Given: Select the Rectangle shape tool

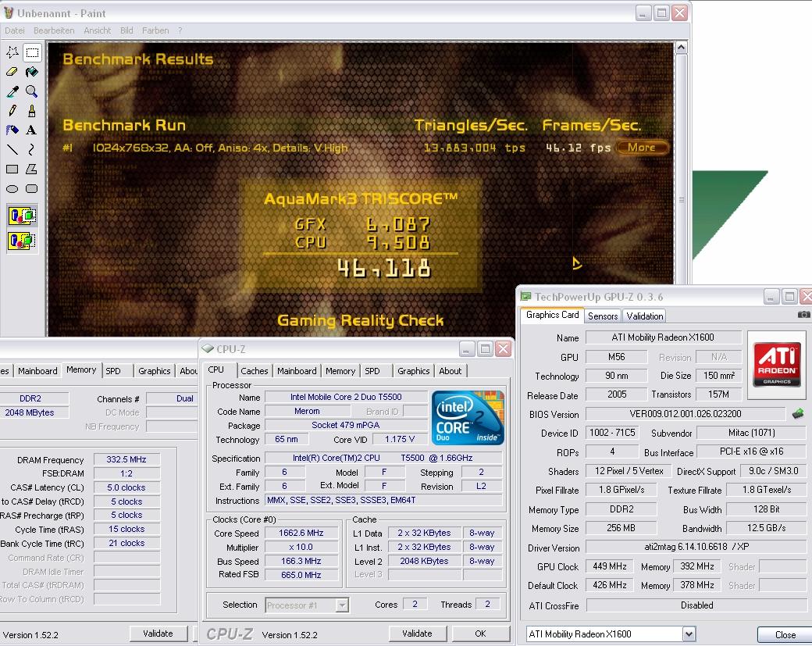Looking at the screenshot, I should click(12, 170).
